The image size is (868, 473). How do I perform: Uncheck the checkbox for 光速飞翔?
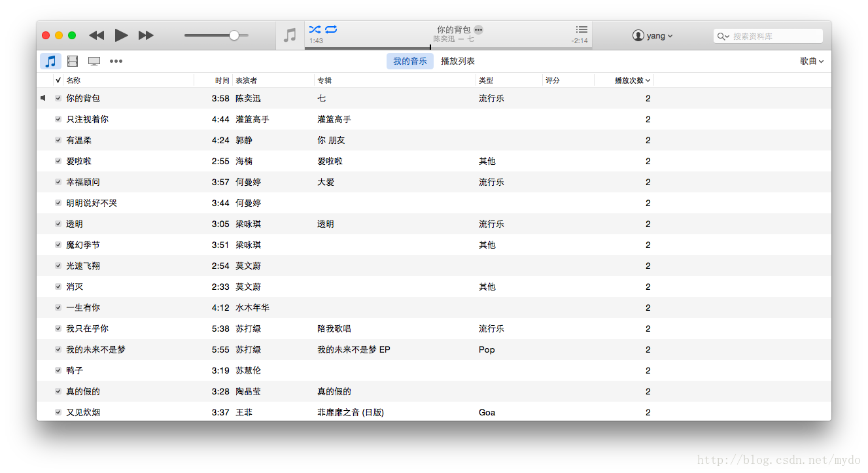click(58, 266)
